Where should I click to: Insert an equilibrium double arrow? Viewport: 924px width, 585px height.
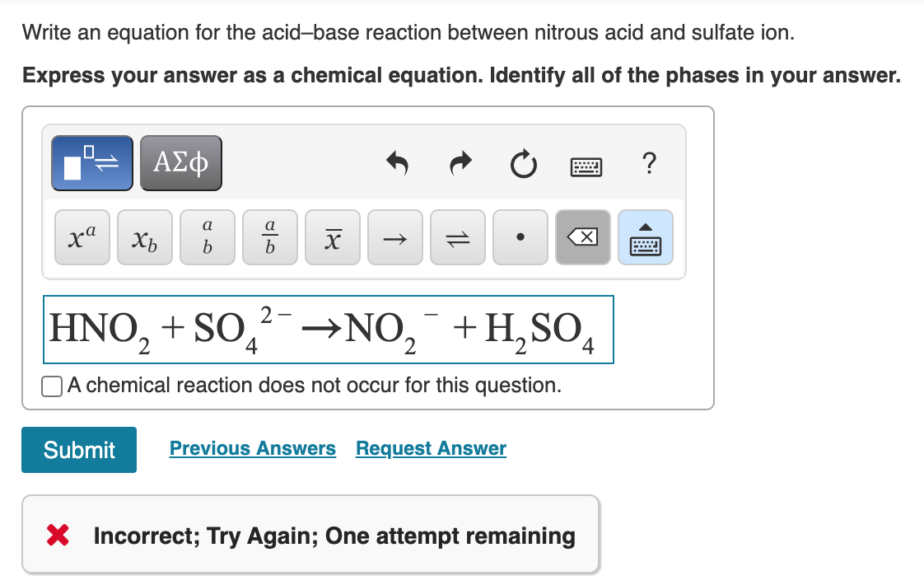pos(458,237)
